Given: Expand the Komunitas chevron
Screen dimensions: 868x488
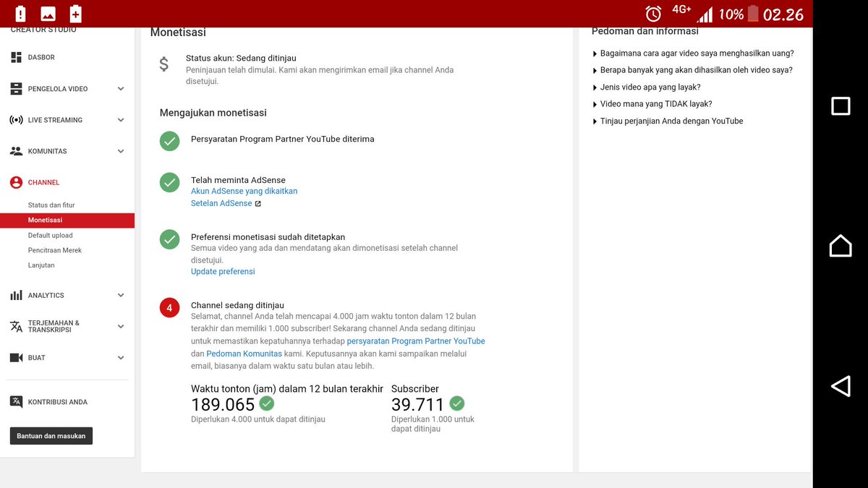Looking at the screenshot, I should (x=121, y=151).
